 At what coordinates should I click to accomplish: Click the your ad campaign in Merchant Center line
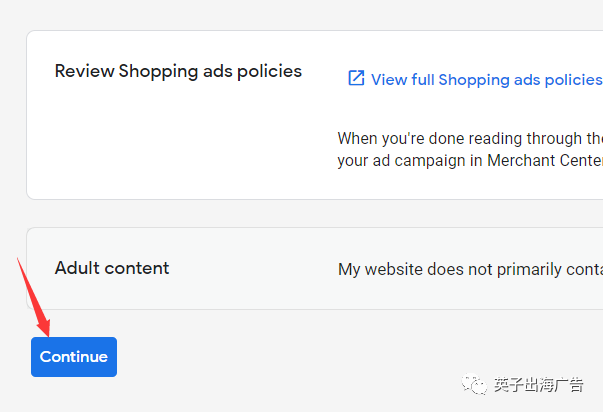[x=470, y=160]
